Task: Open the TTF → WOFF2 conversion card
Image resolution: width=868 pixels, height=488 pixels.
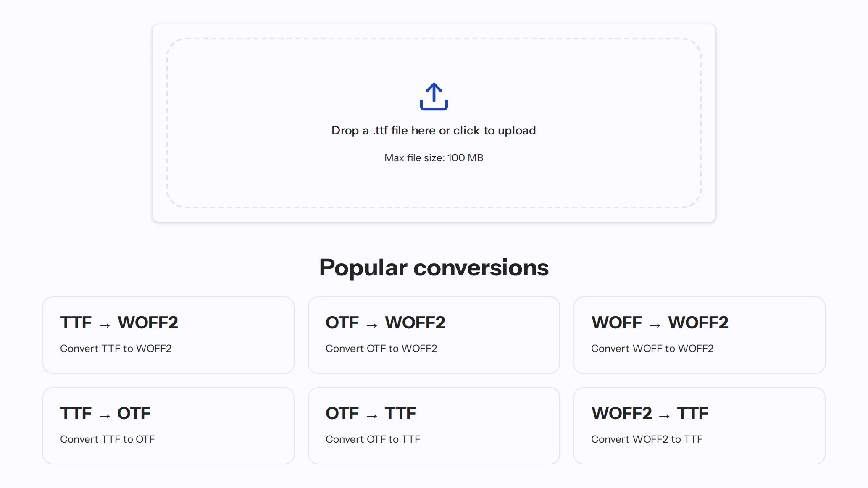Action: point(168,335)
